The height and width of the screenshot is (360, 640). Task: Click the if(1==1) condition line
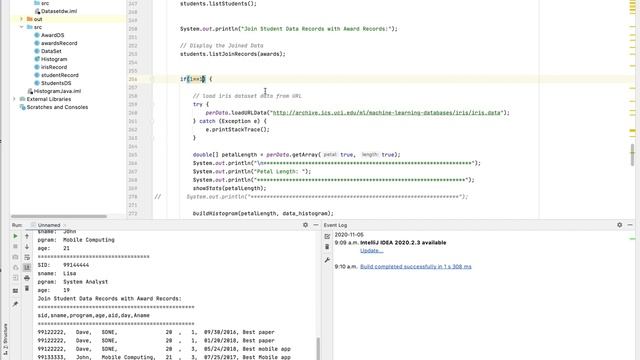pos(196,79)
